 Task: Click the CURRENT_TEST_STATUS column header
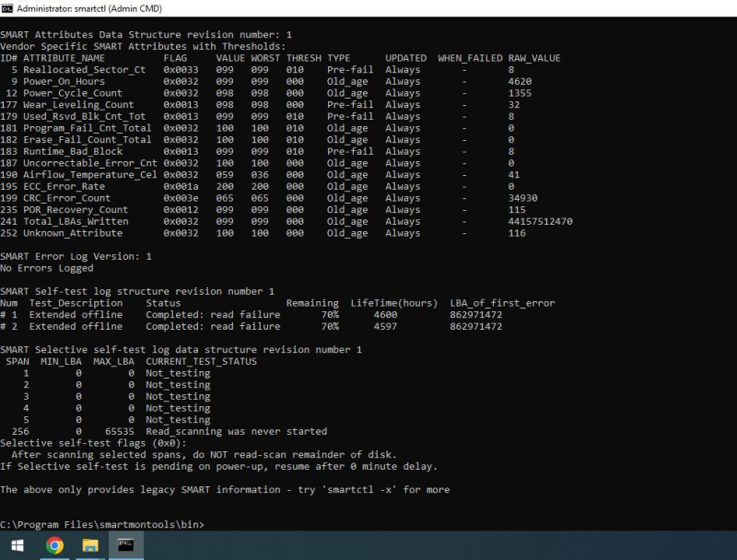tap(201, 361)
